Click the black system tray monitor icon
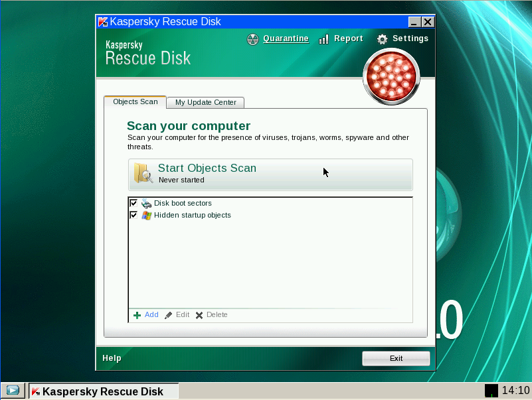The image size is (532, 400). [x=491, y=391]
